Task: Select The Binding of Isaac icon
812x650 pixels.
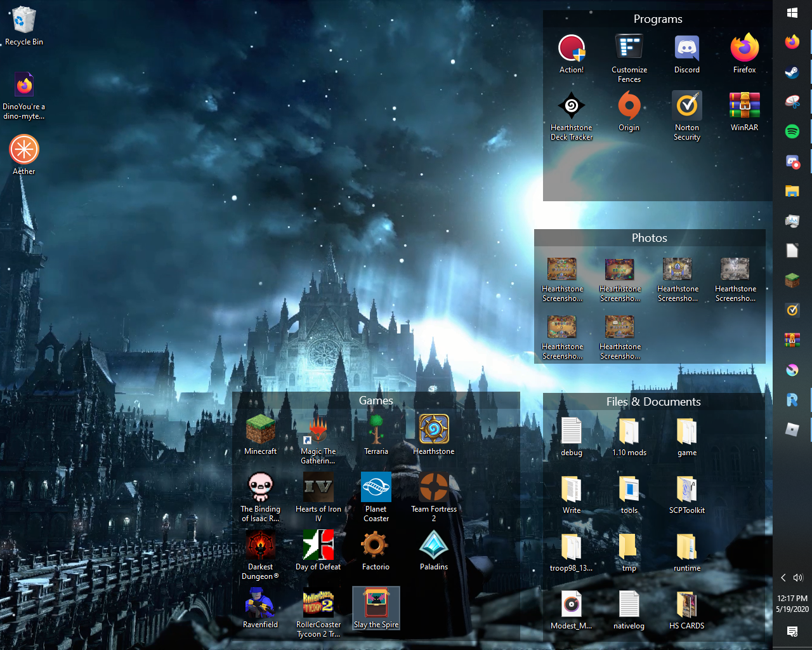Action: coord(261,497)
